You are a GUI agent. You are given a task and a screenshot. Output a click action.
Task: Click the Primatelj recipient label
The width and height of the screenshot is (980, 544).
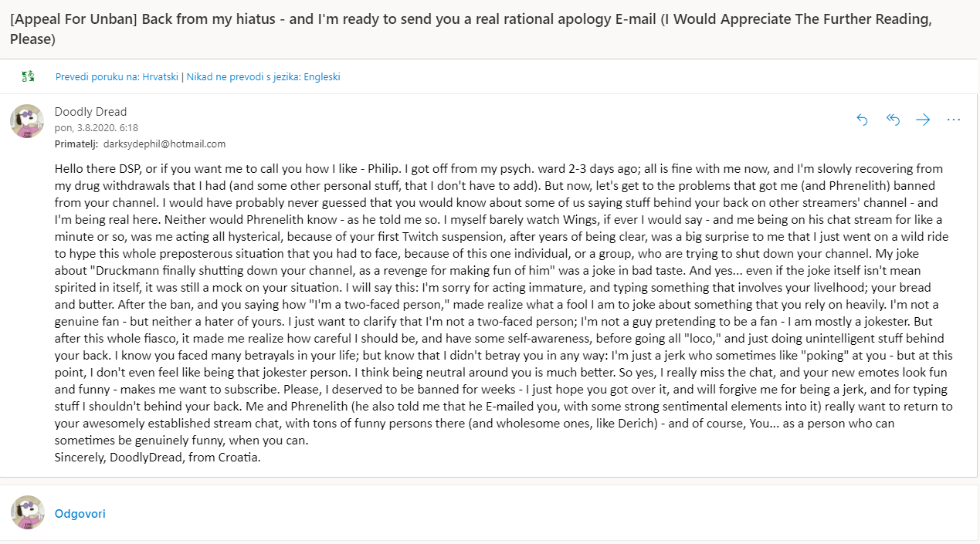(76, 144)
